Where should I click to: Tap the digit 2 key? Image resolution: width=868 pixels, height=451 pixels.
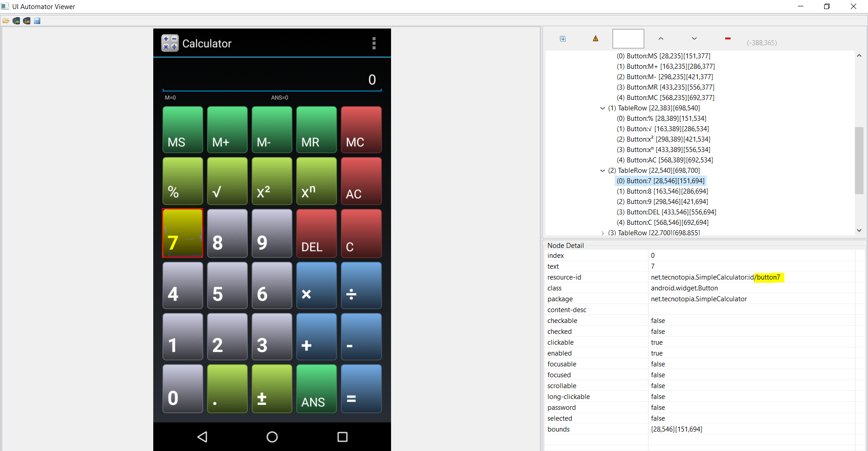[227, 337]
